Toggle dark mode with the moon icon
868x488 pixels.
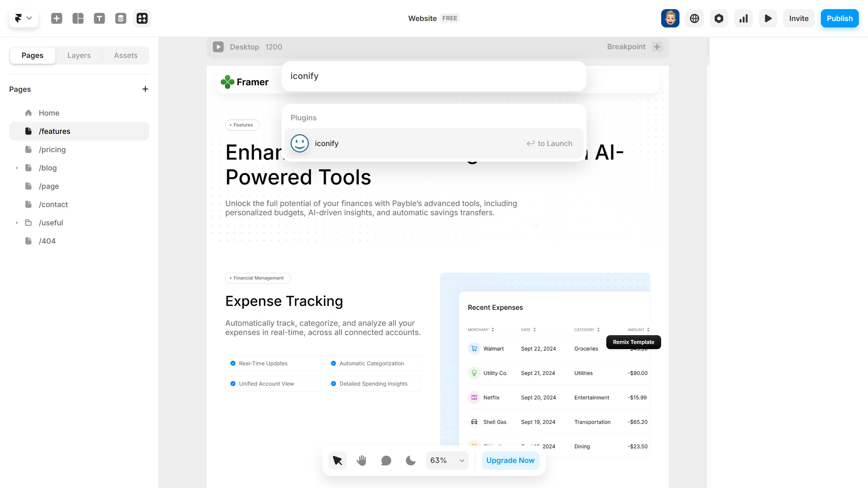411,460
